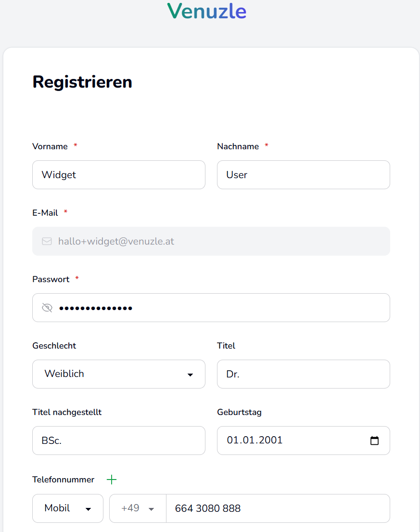This screenshot has width=420, height=532.
Task: Open the +49 country code selector
Action: [138, 508]
